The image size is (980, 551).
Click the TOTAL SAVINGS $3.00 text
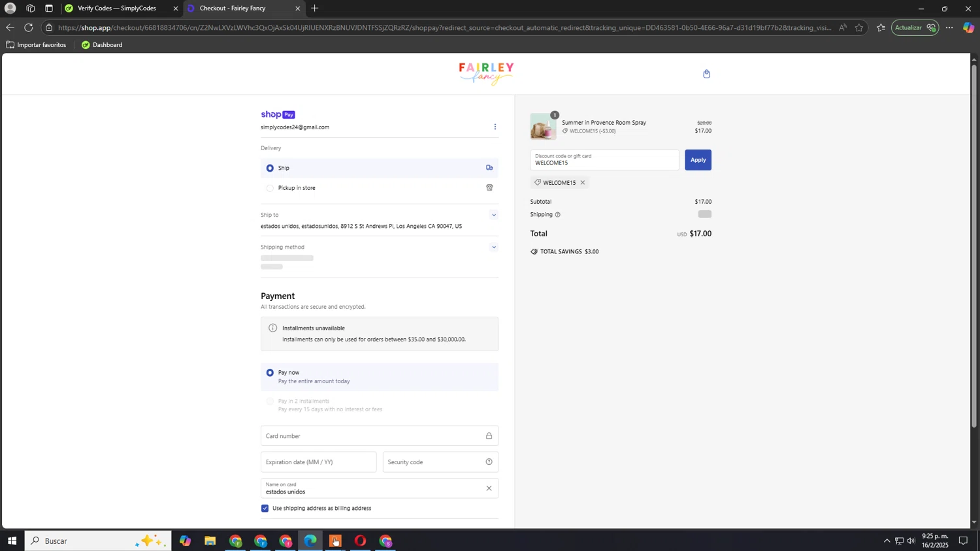click(x=569, y=252)
